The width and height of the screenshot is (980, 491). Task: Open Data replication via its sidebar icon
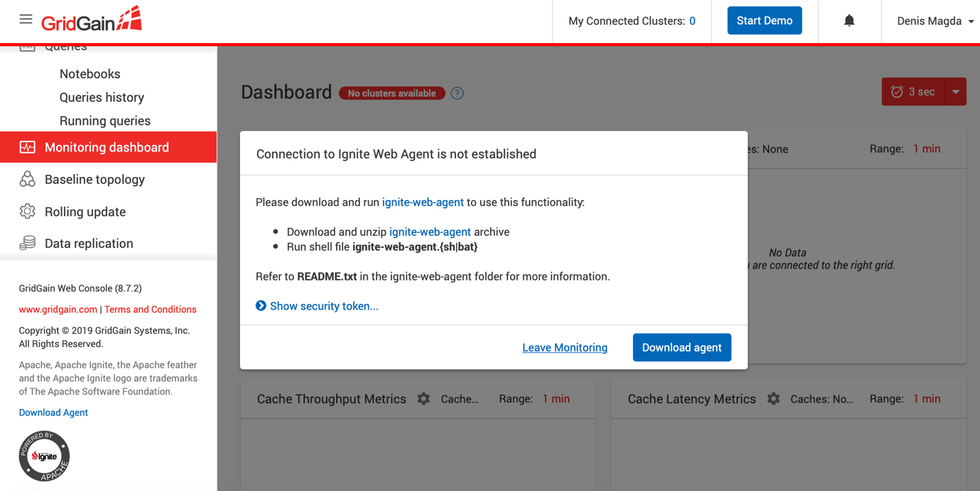(x=27, y=243)
